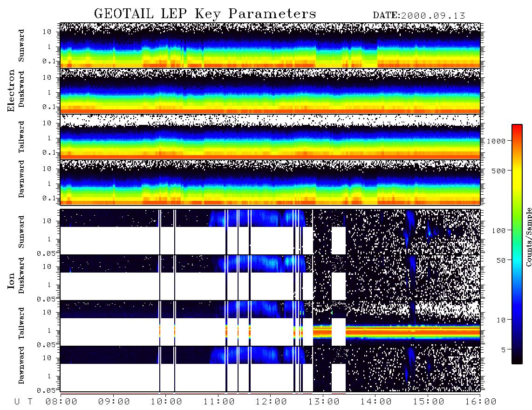The image size is (532, 410).
Task: Click the 0.05 tick of Ion Sunward panel
Action: click(x=46, y=253)
